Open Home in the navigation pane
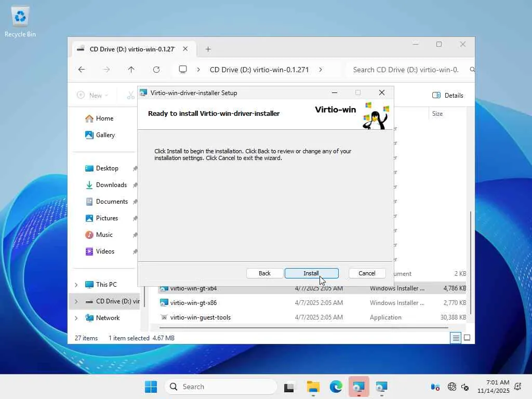Image resolution: width=532 pixels, height=399 pixels. point(104,118)
